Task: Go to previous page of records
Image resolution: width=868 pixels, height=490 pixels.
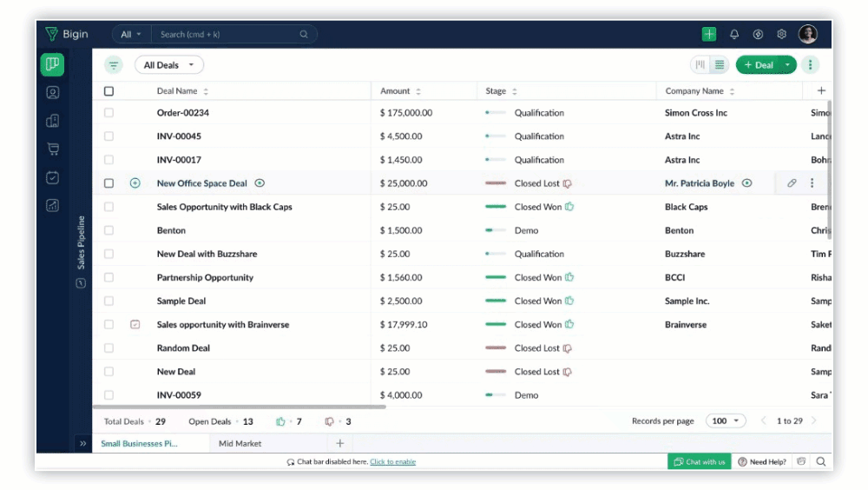Action: pos(763,420)
